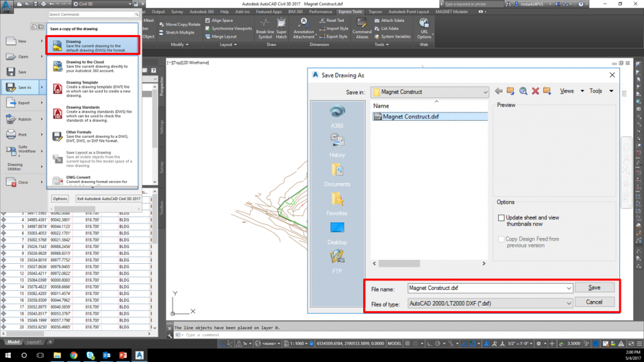Select Drawing save option in menu
This screenshot has height=362, width=644.
93,46
